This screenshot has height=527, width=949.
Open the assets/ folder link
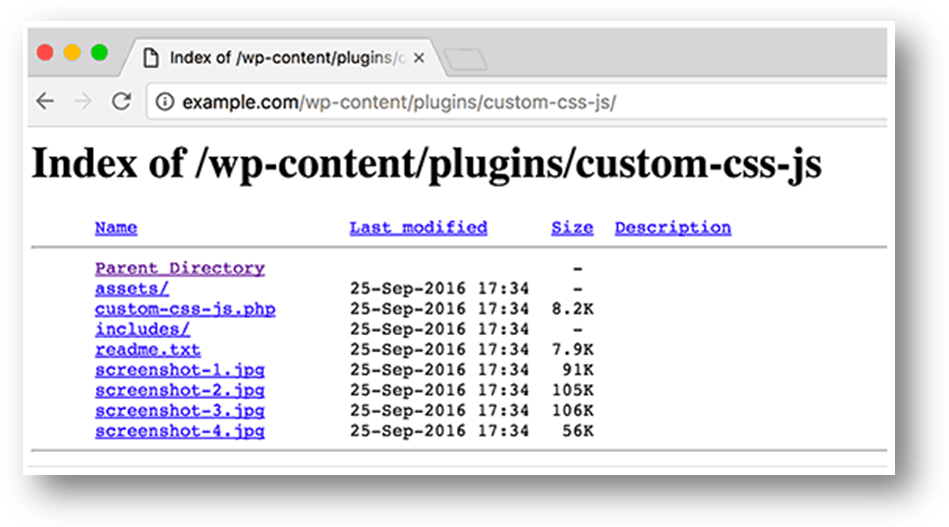(x=132, y=289)
